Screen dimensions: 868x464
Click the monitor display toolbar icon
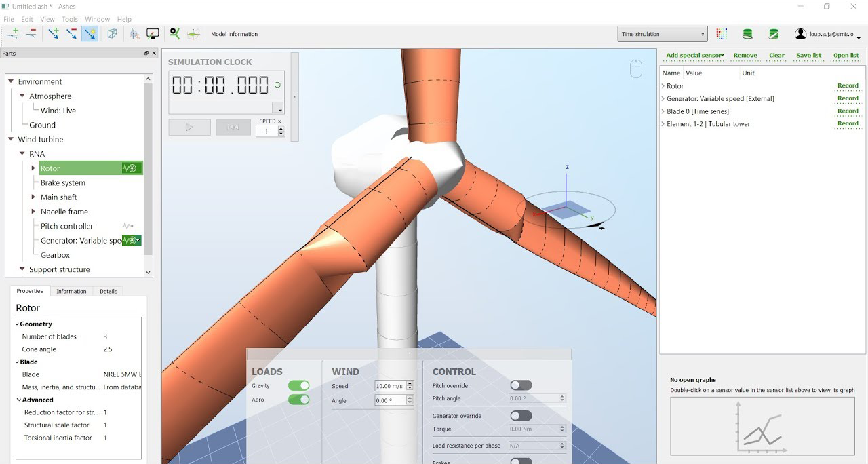pyautogui.click(x=153, y=33)
